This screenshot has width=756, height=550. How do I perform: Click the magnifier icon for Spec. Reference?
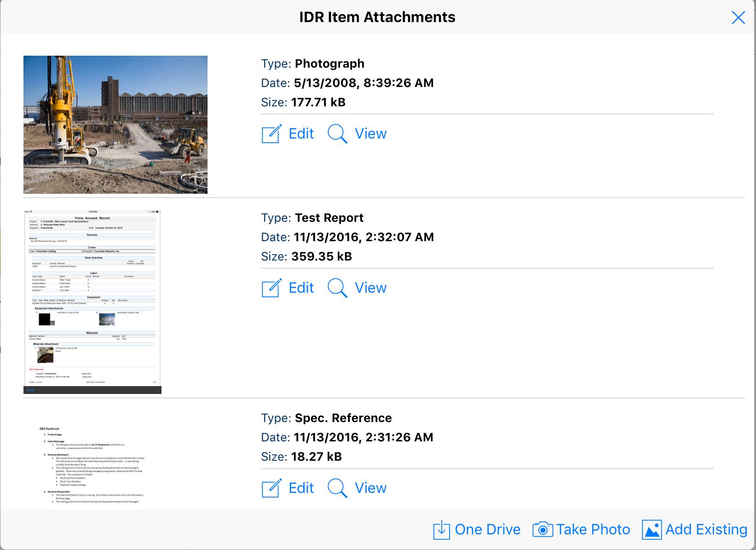click(x=337, y=488)
